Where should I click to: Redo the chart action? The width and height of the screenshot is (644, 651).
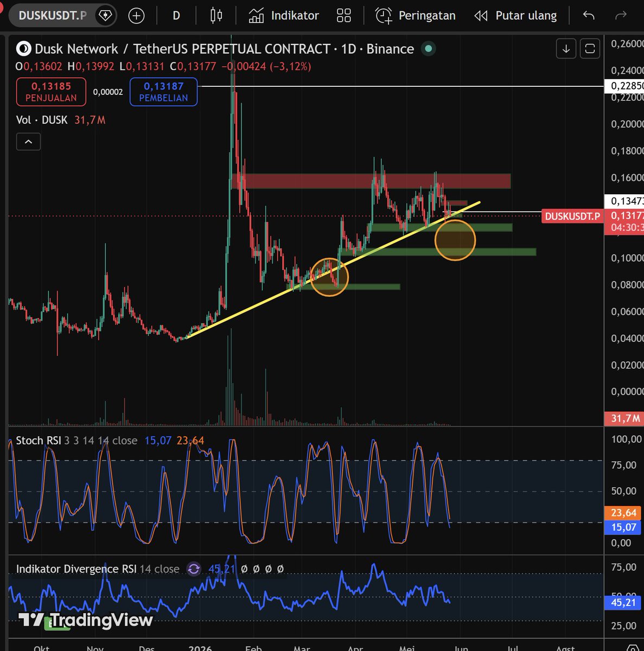621,16
